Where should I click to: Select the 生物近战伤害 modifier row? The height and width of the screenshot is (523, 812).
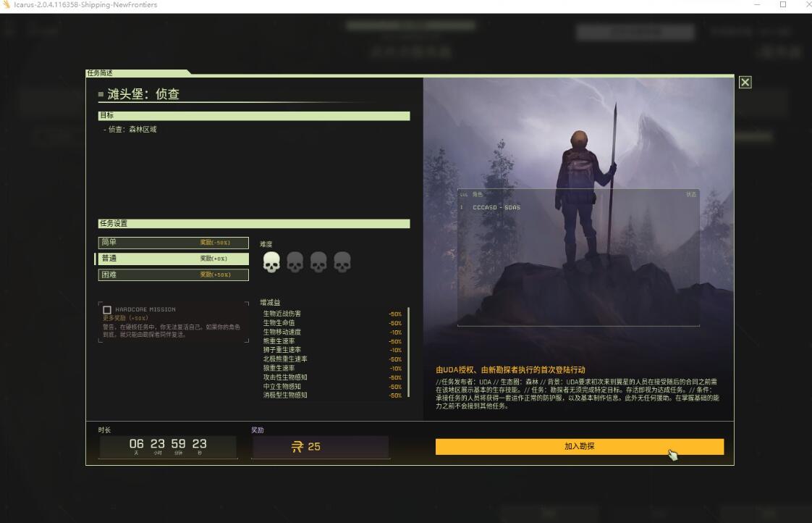click(x=332, y=314)
